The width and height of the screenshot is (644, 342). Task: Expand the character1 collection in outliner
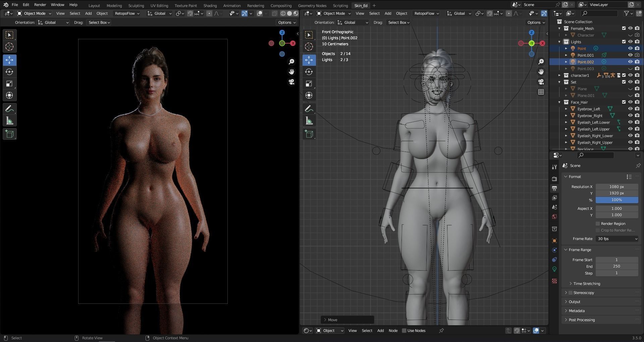click(559, 75)
